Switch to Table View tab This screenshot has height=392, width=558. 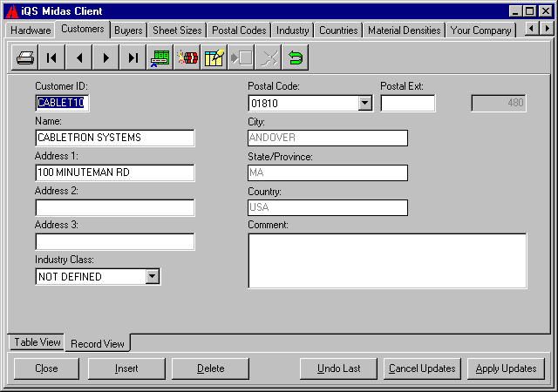click(37, 342)
